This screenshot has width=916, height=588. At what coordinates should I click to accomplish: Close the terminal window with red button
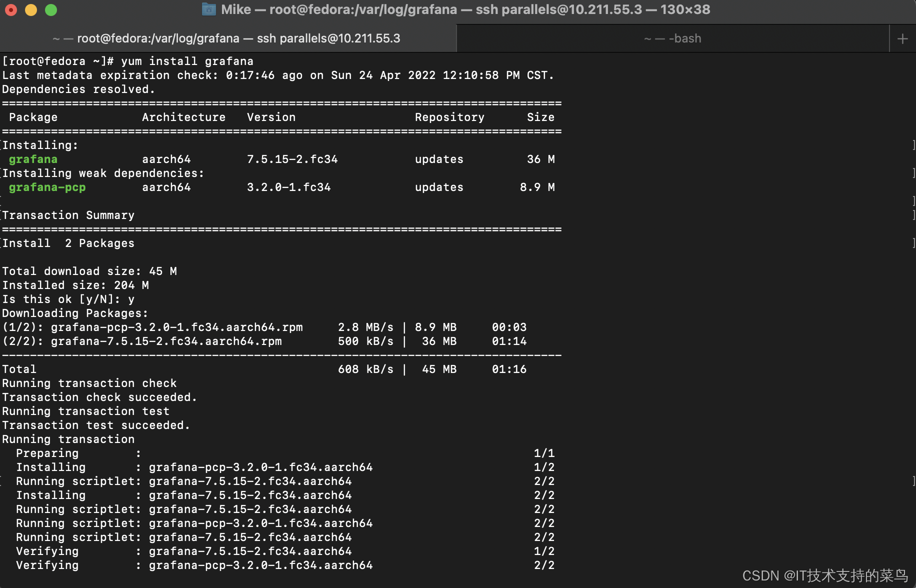tap(11, 9)
